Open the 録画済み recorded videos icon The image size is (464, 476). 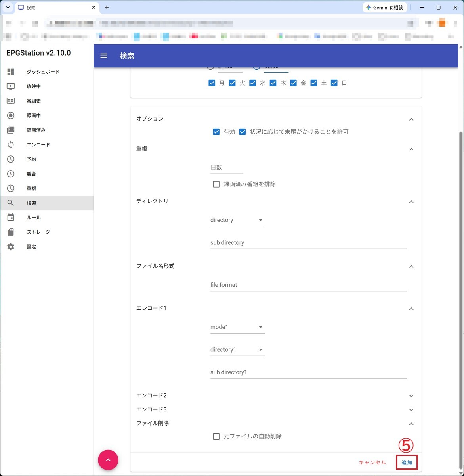(x=11, y=130)
